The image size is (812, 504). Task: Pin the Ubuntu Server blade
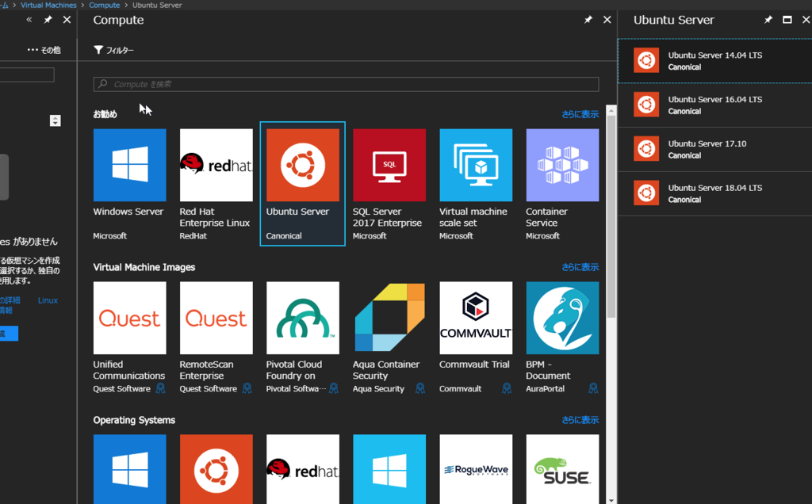[x=768, y=20]
